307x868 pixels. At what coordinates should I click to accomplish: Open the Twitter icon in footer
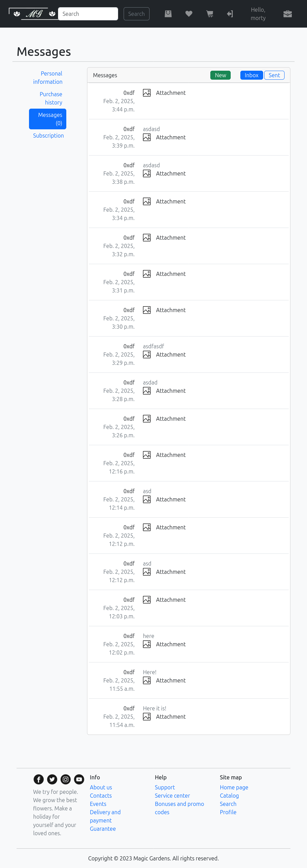coord(52,779)
